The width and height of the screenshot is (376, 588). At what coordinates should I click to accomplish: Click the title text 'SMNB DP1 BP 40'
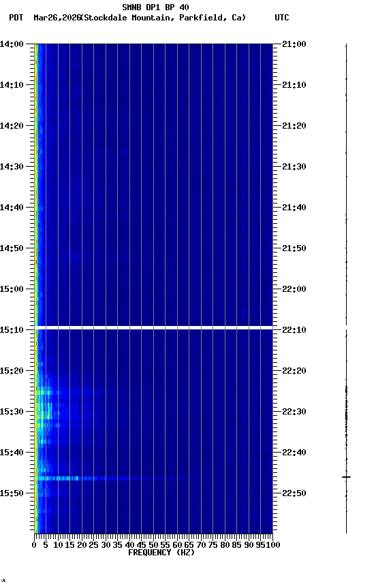coord(155,7)
